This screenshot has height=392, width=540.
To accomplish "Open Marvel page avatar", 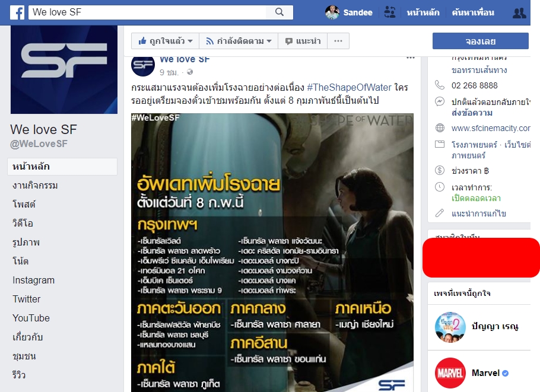I will click(450, 373).
